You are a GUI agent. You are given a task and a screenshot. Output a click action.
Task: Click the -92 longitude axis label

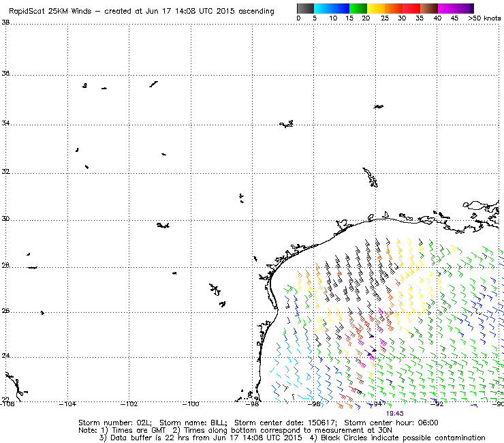pos(437,404)
